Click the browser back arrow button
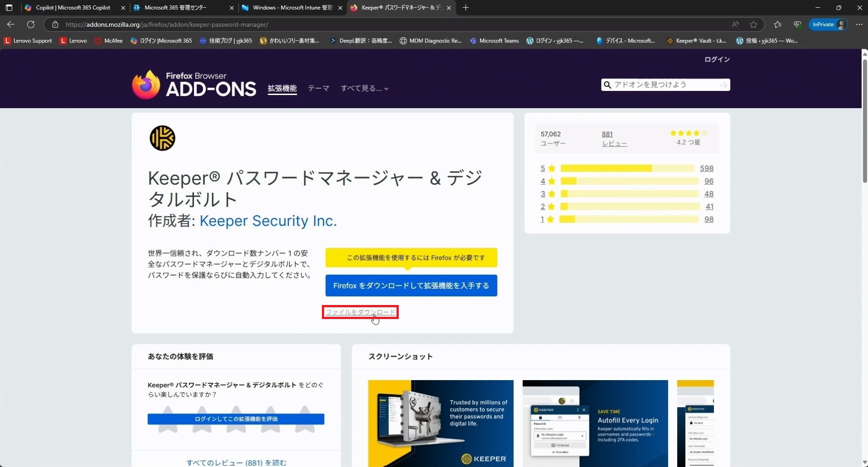The height and width of the screenshot is (467, 868). (x=11, y=24)
